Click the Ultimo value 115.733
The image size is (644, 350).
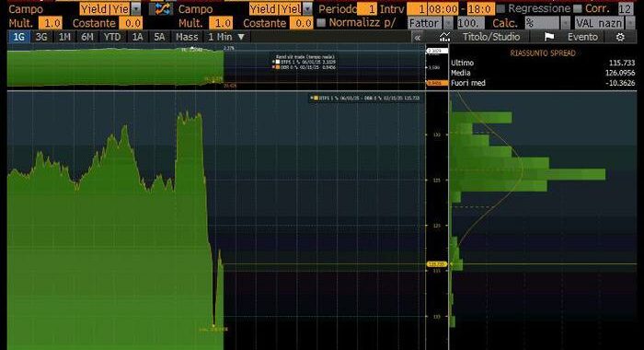pos(622,63)
